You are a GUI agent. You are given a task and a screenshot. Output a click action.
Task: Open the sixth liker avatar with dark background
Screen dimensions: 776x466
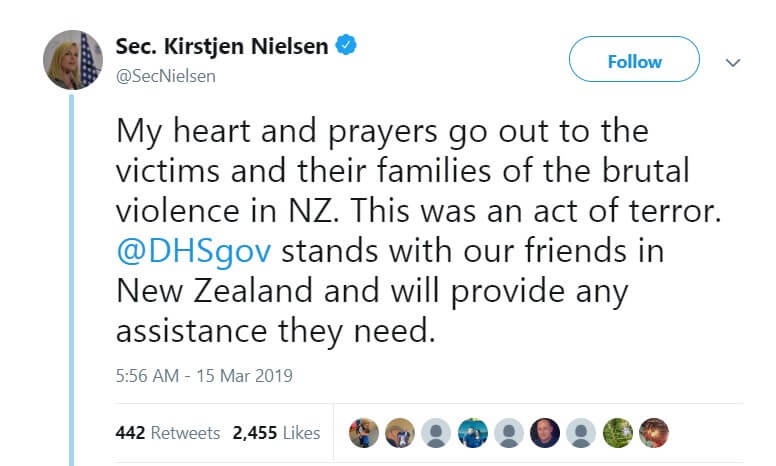tap(545, 432)
